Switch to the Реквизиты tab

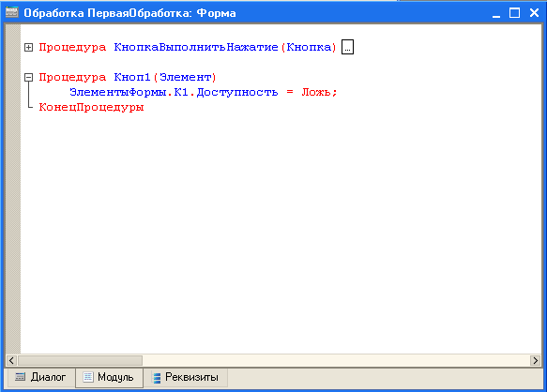click(x=186, y=377)
